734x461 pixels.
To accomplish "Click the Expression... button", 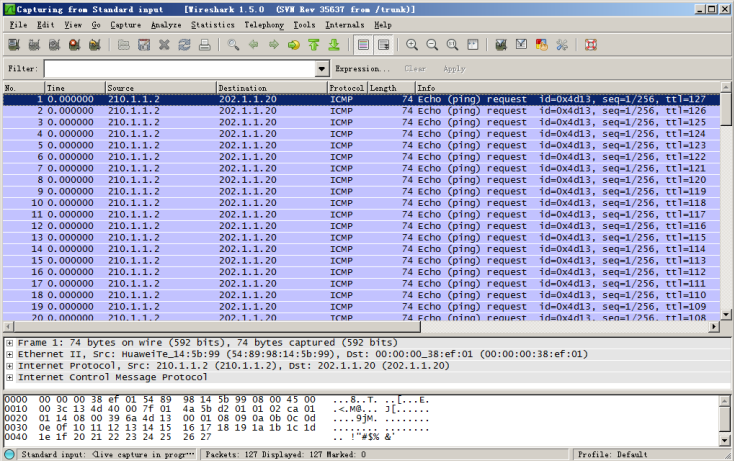I will point(362,69).
